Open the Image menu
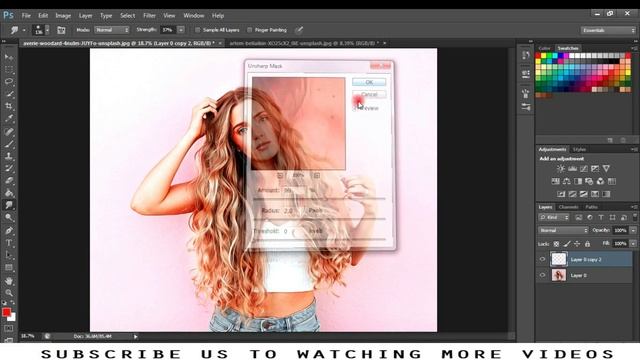Screen dimensions: 640x360 click(x=63, y=16)
